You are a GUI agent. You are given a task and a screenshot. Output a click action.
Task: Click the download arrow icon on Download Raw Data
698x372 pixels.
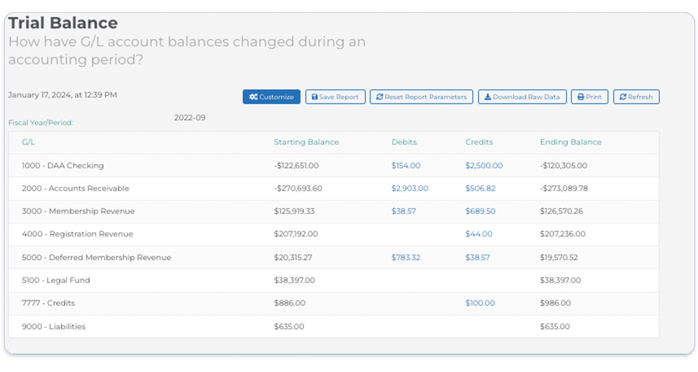tap(487, 97)
